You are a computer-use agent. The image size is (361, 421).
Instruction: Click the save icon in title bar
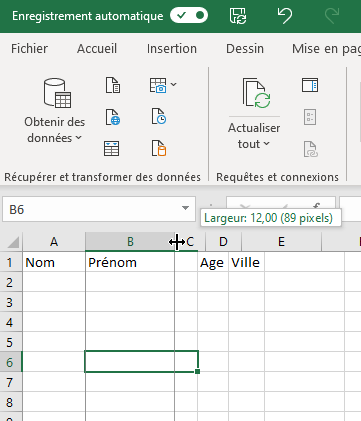238,16
